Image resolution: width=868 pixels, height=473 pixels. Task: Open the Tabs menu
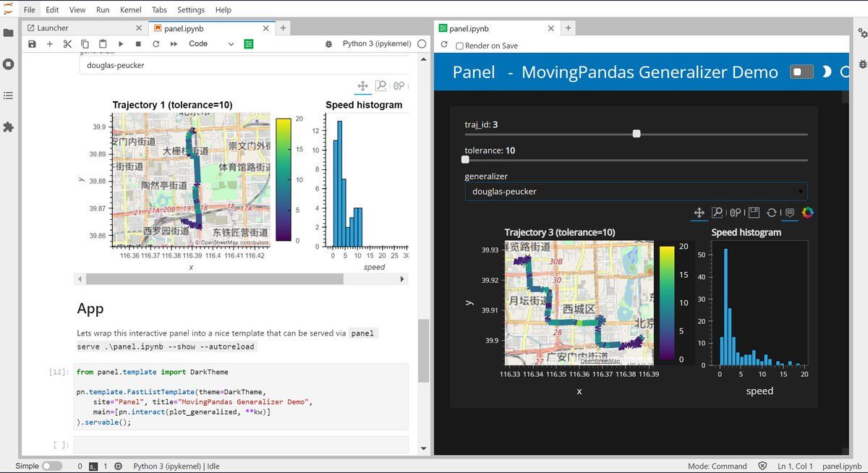pos(160,10)
